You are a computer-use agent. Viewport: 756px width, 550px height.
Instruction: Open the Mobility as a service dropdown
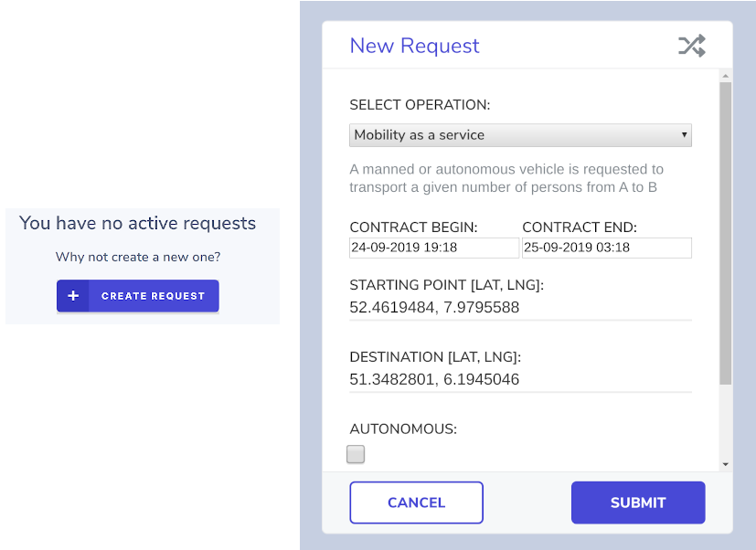520,135
